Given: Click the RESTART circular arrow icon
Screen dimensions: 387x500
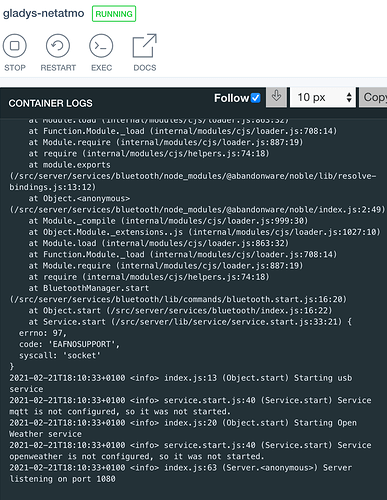Looking at the screenshot, I should (58, 46).
